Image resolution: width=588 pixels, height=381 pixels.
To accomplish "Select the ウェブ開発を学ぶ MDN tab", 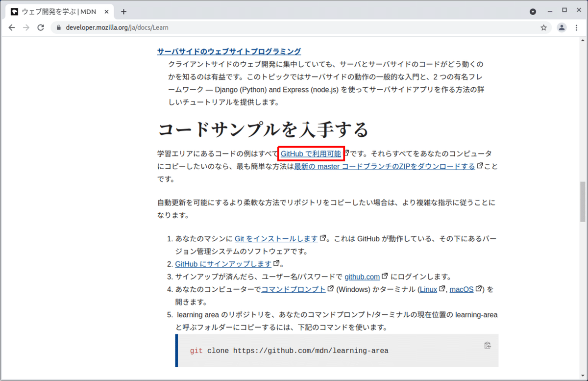I will click(x=59, y=11).
